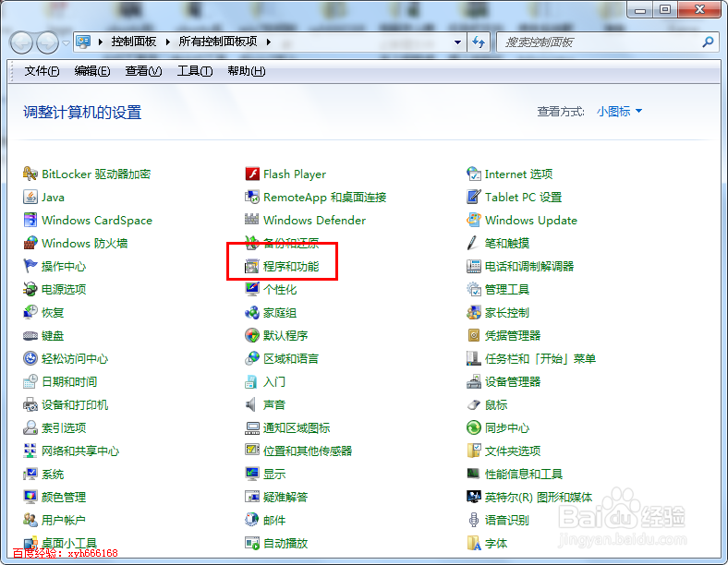Screen dimensions: 728x565
Task: Click the Windows Defender icon
Action: tap(251, 219)
